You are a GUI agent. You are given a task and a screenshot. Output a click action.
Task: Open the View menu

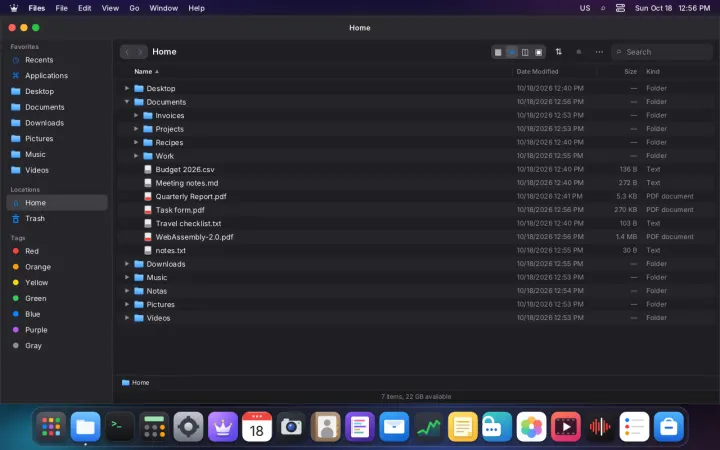pos(110,8)
